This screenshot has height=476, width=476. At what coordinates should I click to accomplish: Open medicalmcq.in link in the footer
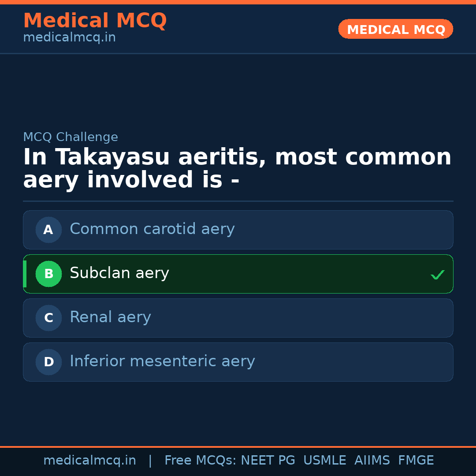coord(89,461)
